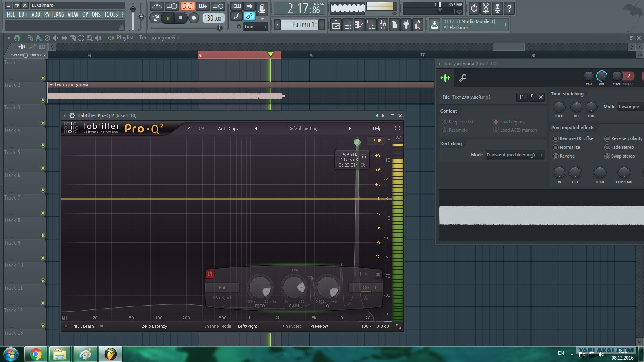Open Windows Explorer from the taskbar
This screenshot has height=362, width=644.
[x=60, y=354]
